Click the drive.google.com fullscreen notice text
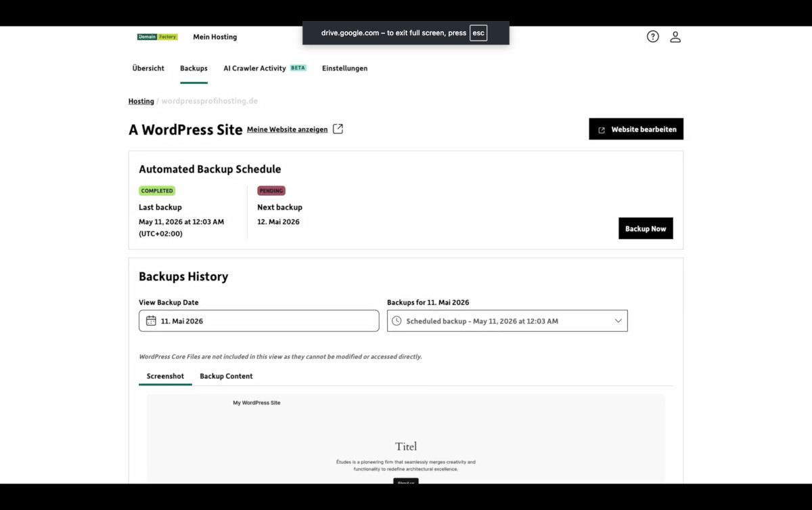812x510 pixels. pos(393,33)
